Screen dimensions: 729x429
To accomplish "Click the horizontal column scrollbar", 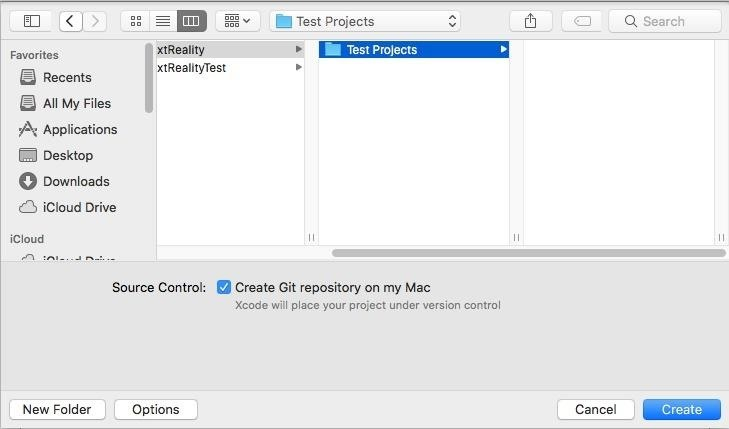I will 528,253.
